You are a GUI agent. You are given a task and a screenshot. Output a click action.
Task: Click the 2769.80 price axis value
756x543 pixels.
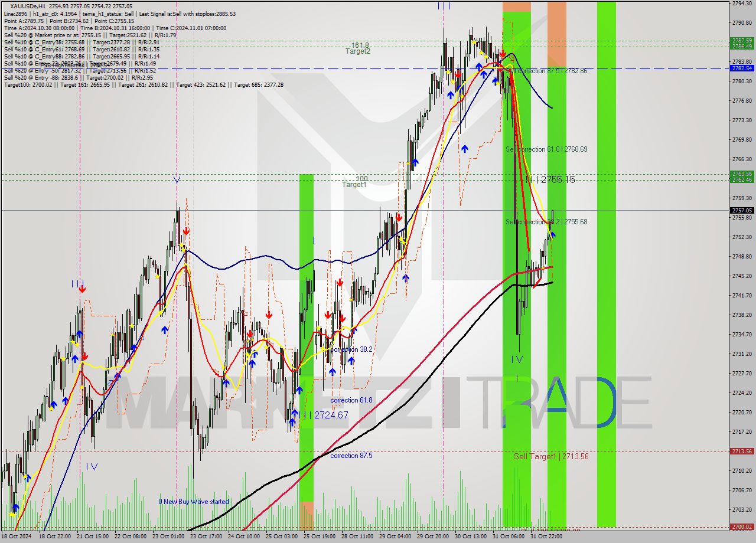click(x=742, y=140)
